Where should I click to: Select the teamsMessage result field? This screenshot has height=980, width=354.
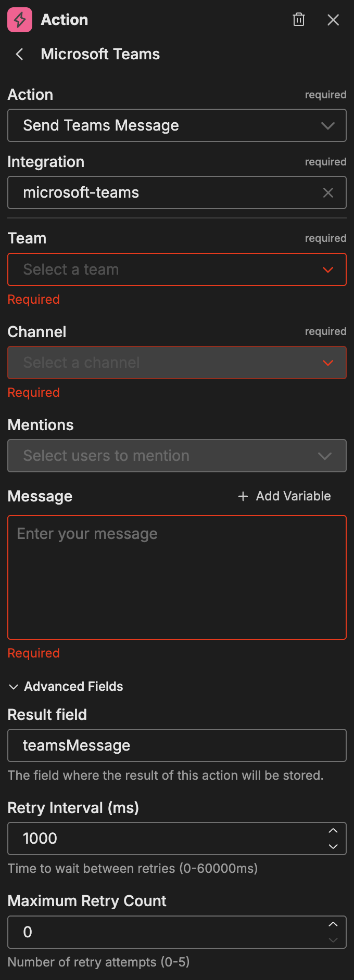(177, 745)
